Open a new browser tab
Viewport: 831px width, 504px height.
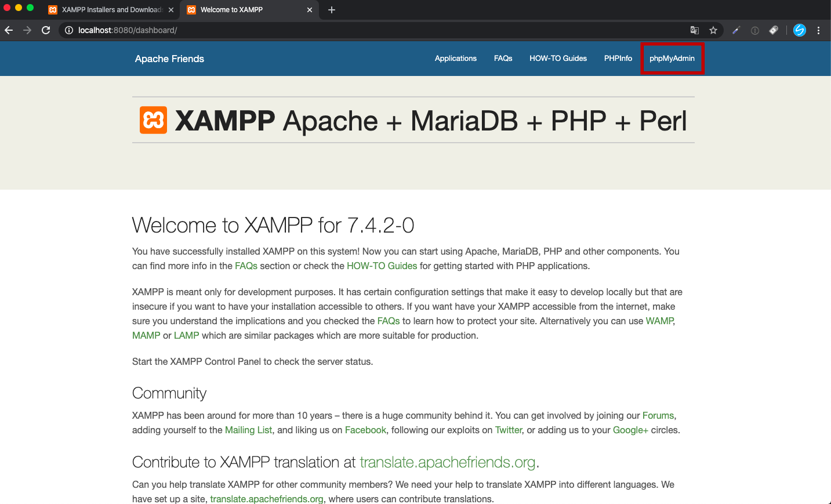332,10
